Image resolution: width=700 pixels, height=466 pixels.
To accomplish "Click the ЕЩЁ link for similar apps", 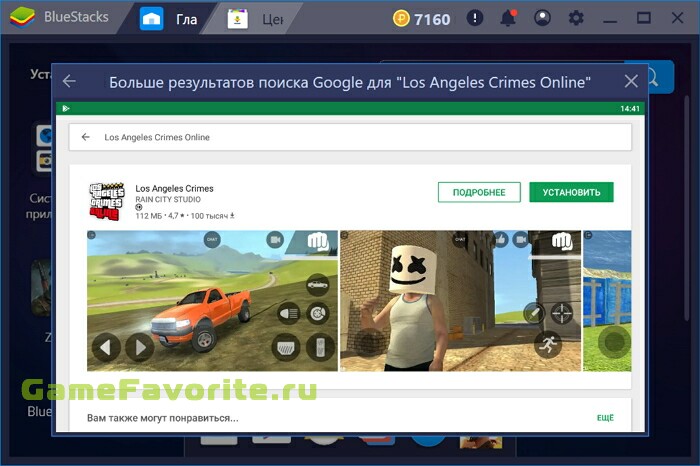I will coord(605,418).
